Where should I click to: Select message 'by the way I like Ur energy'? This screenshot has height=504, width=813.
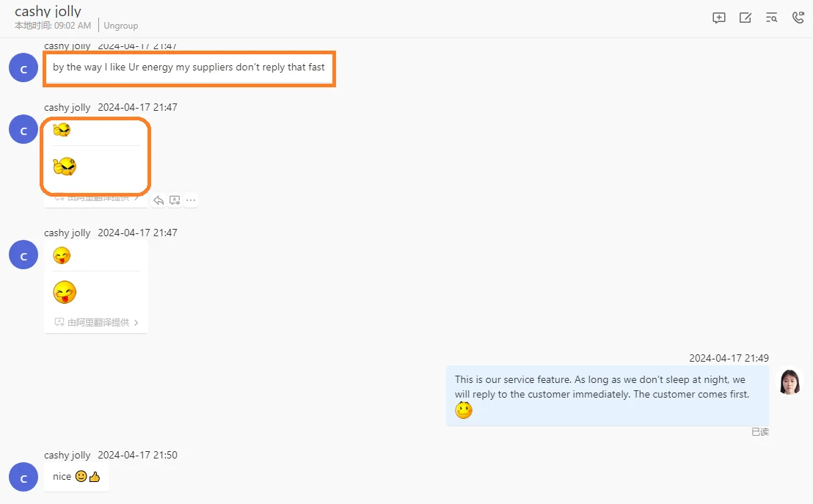(x=189, y=67)
